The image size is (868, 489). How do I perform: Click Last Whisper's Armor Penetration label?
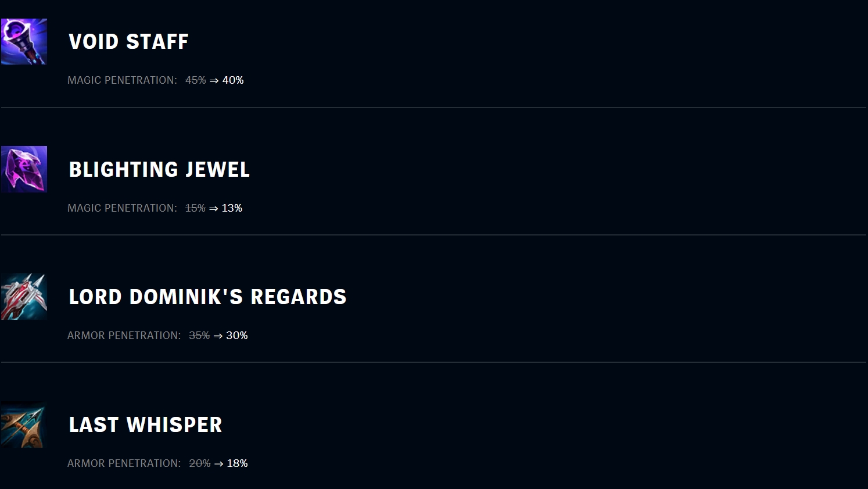click(124, 463)
